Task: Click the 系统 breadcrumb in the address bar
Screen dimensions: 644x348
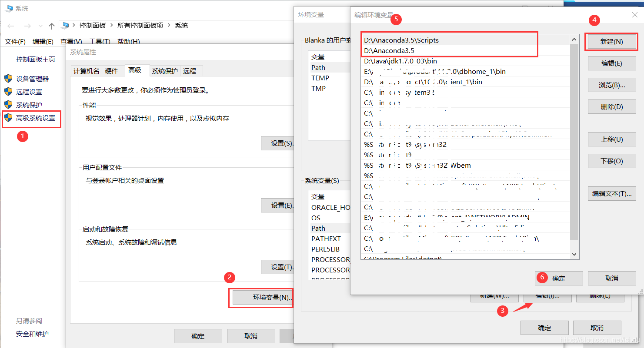Action: [x=181, y=26]
